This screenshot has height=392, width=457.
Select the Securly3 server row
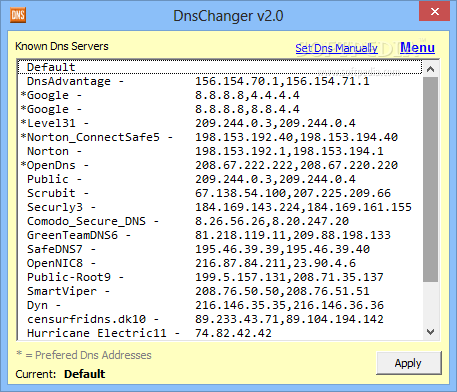[220, 207]
